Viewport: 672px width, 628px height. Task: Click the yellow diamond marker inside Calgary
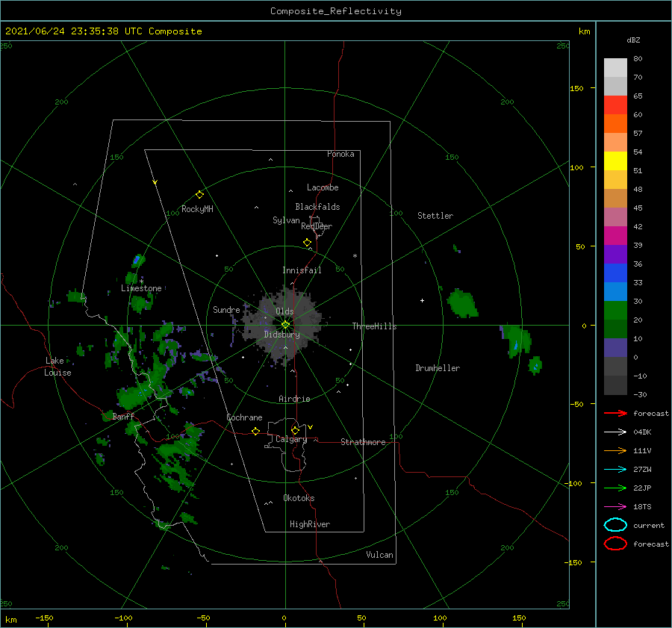295,430
